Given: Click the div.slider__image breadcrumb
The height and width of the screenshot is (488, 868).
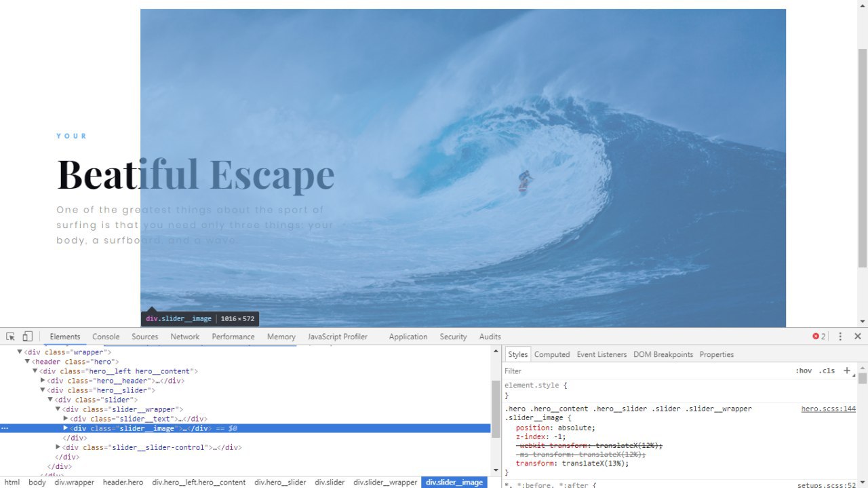Looking at the screenshot, I should [454, 483].
